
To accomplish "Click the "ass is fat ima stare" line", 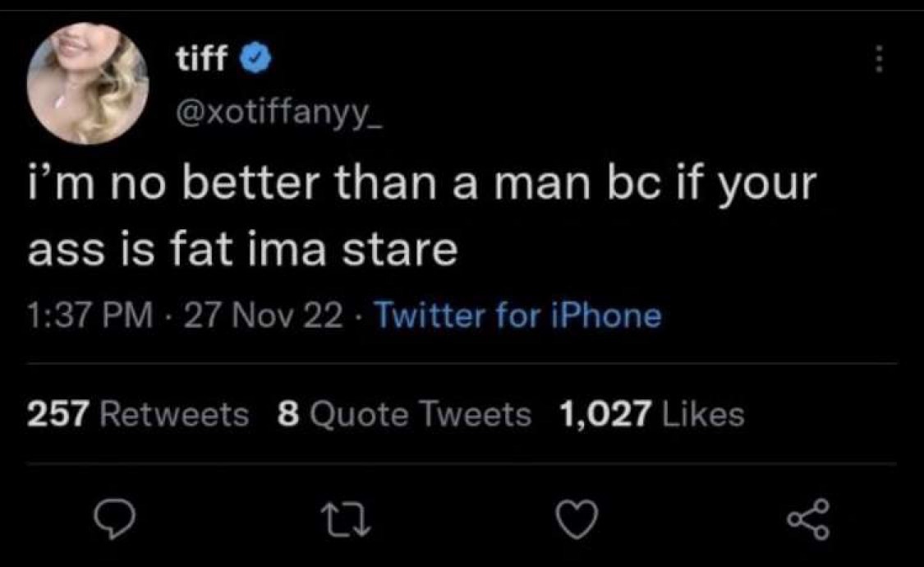I will point(241,251).
